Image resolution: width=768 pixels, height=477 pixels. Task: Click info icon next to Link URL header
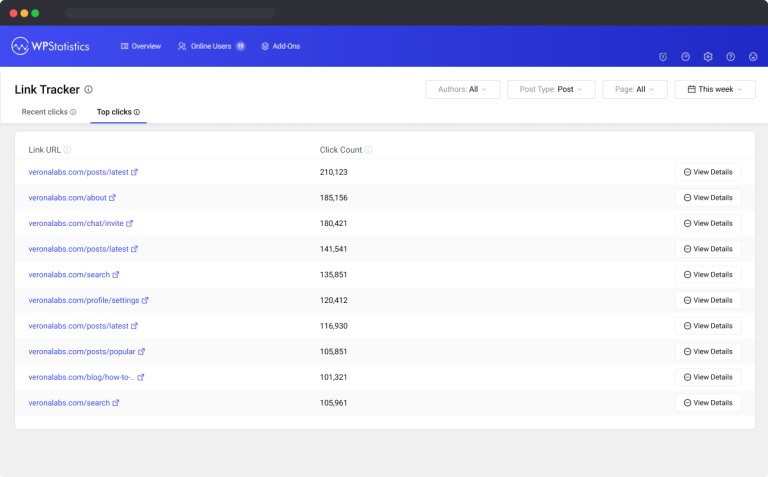(68, 150)
